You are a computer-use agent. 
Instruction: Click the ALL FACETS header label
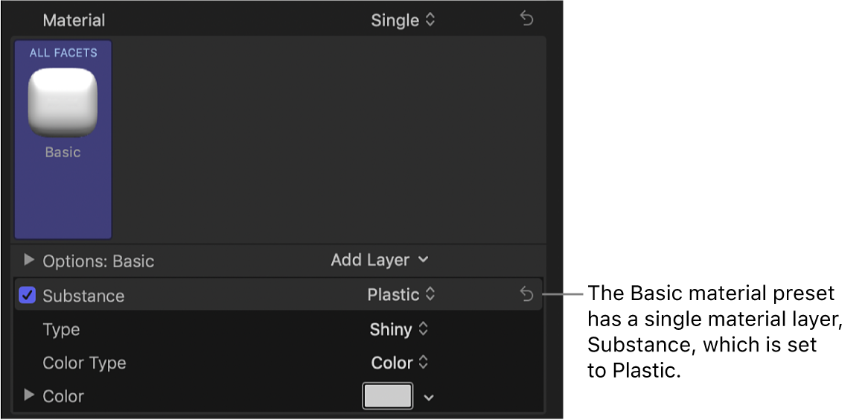point(63,53)
